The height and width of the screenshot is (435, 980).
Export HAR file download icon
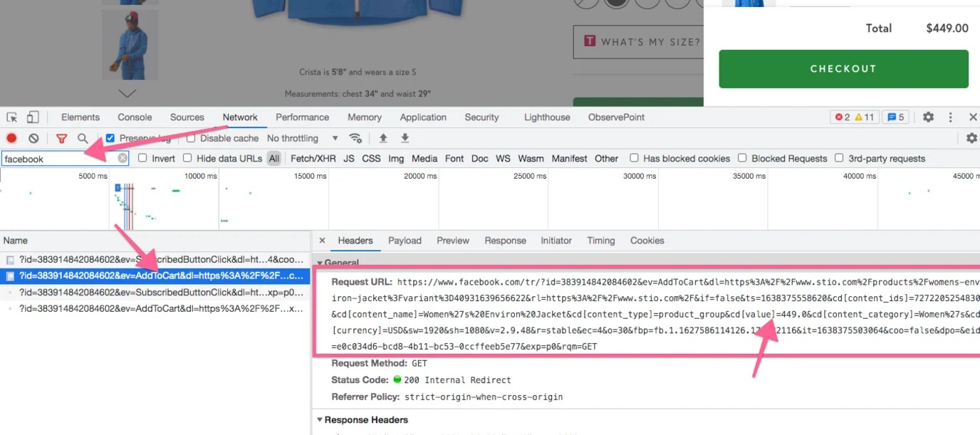point(405,138)
